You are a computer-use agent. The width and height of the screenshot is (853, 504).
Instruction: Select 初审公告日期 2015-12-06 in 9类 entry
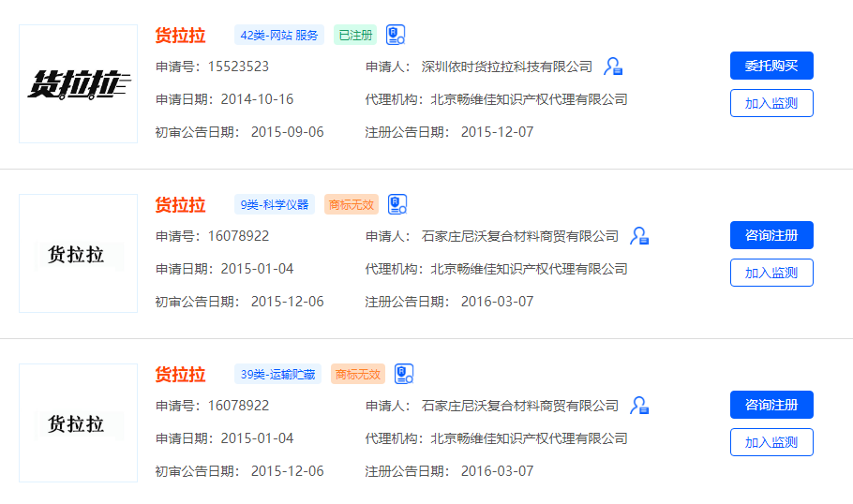point(287,302)
